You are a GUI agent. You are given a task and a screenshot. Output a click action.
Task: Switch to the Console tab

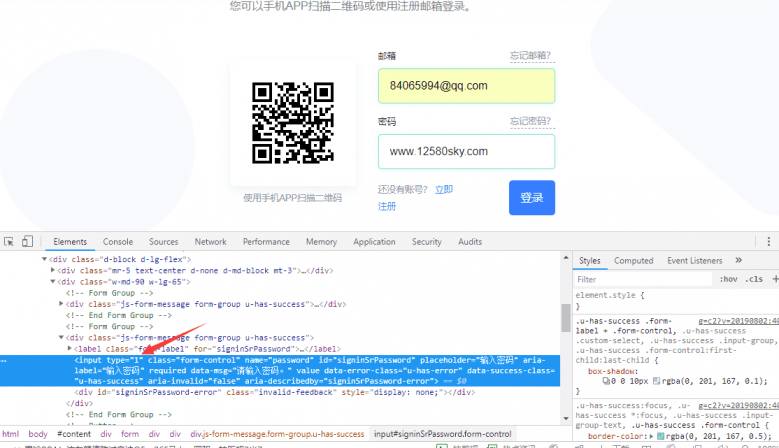pyautogui.click(x=118, y=242)
